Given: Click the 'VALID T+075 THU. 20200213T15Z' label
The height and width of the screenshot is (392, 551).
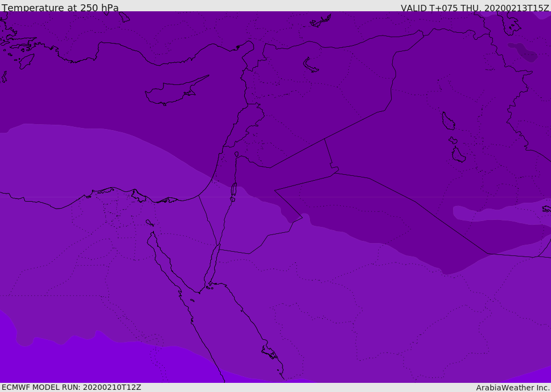Looking at the screenshot, I should pyautogui.click(x=475, y=8).
